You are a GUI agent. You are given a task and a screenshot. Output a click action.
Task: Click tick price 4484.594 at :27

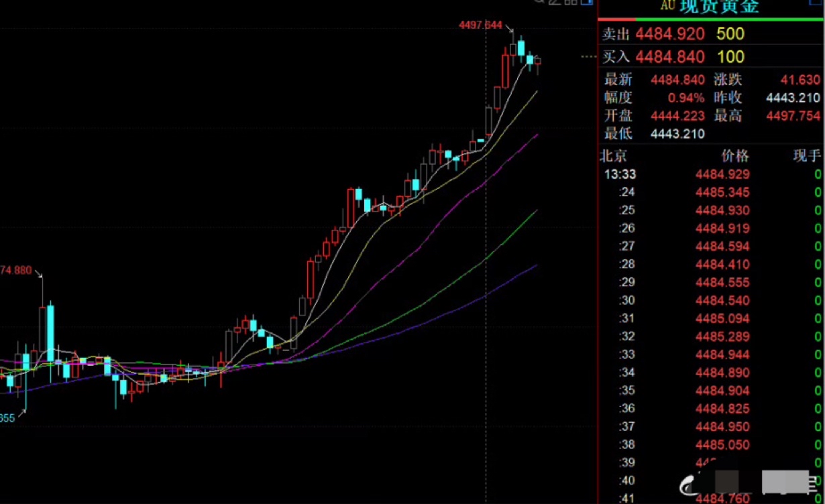click(x=722, y=247)
